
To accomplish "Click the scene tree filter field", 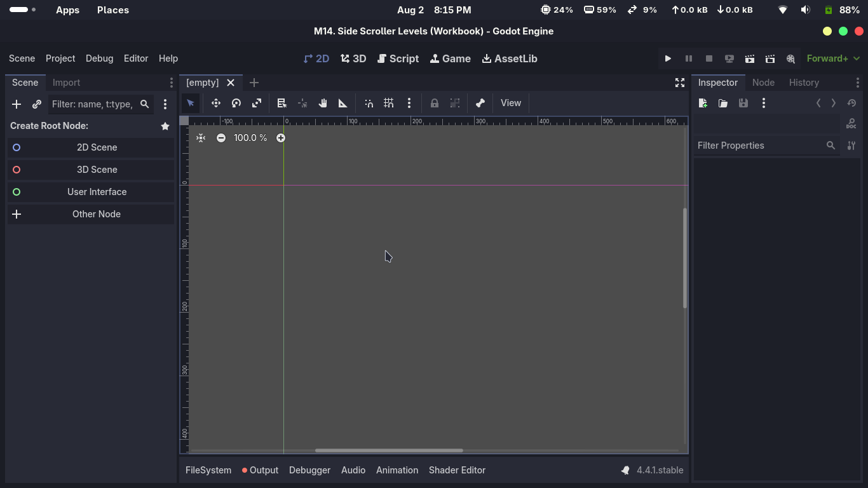I will point(100,104).
